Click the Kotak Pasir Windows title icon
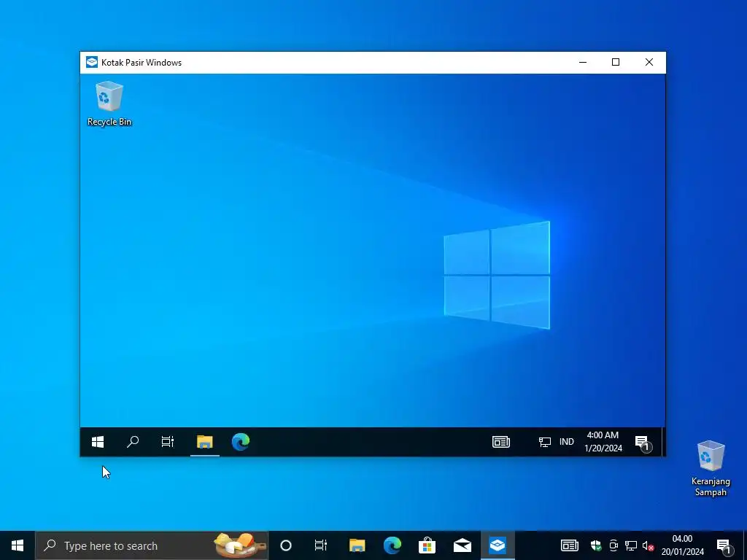The height and width of the screenshot is (560, 747). 91,63
